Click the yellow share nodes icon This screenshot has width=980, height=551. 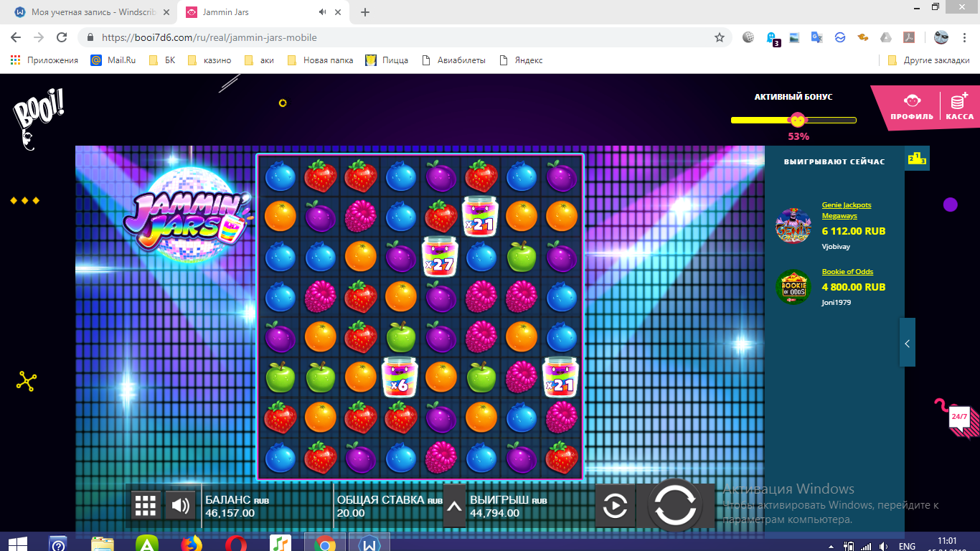27,381
